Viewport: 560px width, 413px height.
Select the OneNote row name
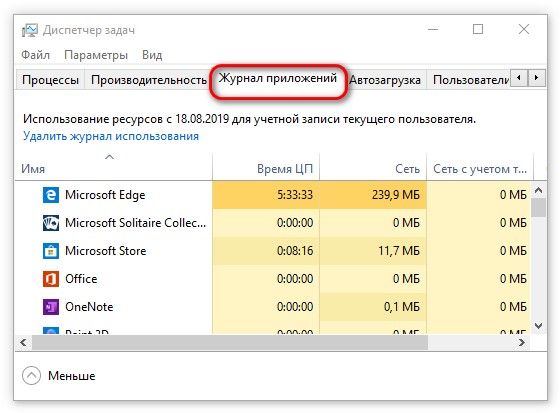pyautogui.click(x=89, y=307)
